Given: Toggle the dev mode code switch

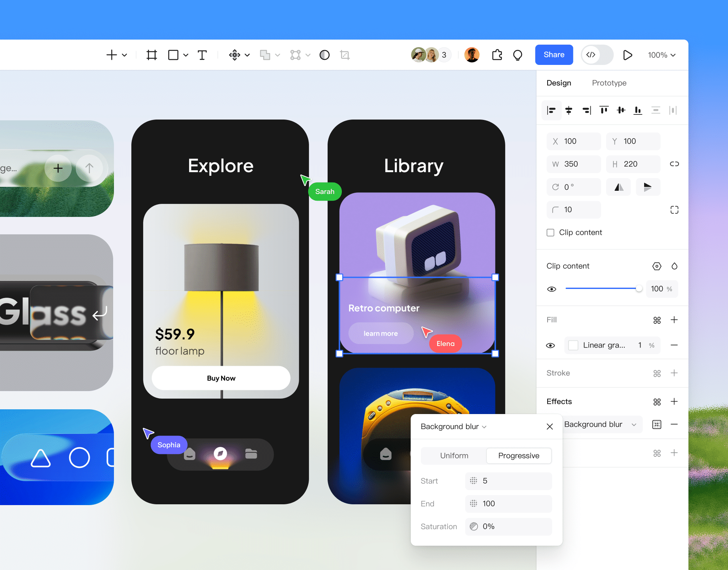Looking at the screenshot, I should (x=597, y=55).
